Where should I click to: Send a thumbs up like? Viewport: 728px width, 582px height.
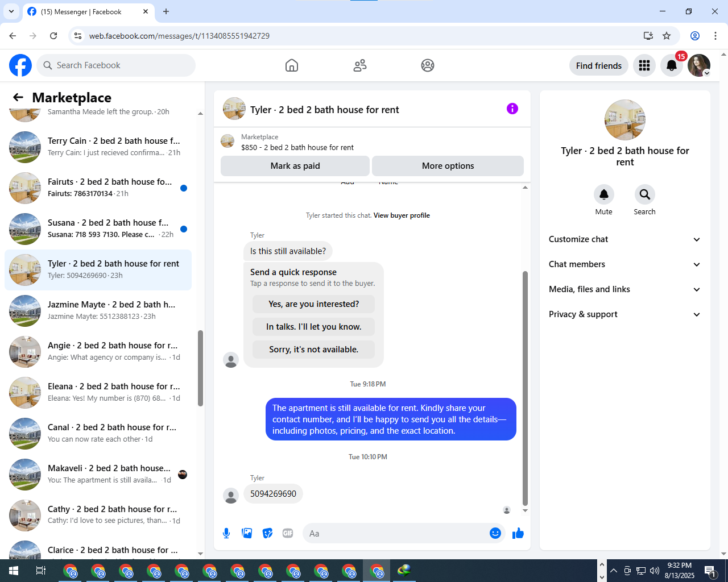pyautogui.click(x=518, y=533)
